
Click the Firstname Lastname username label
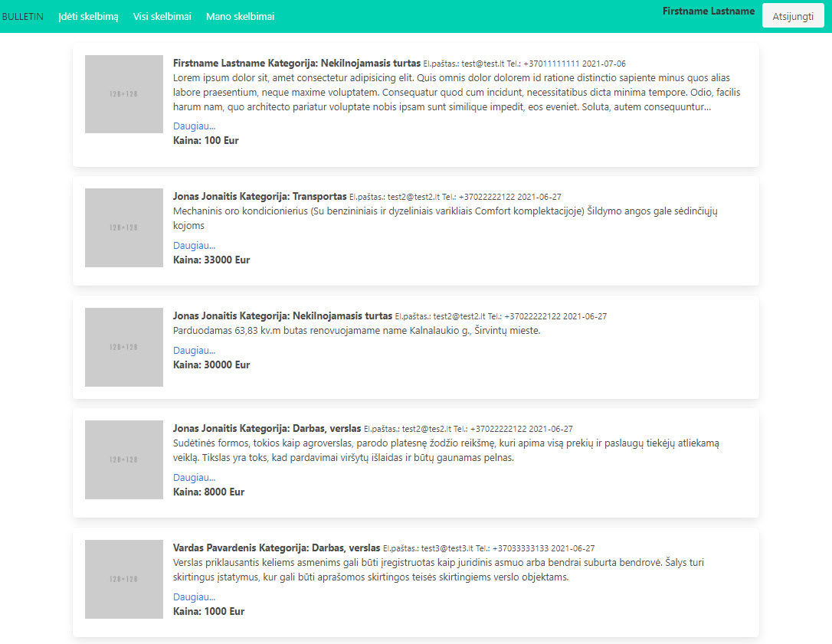709,11
